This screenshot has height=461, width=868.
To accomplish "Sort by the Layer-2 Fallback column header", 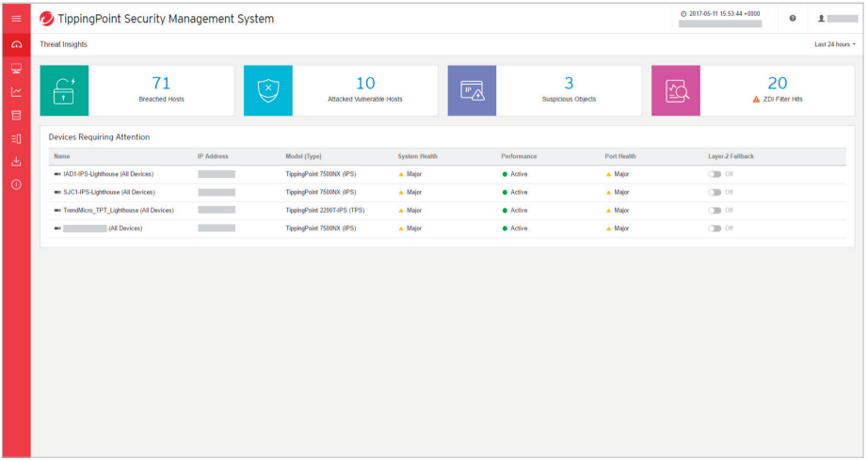I will 731,156.
